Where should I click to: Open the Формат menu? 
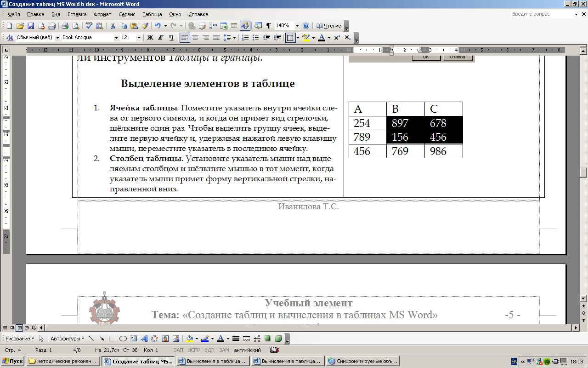pyautogui.click(x=102, y=14)
